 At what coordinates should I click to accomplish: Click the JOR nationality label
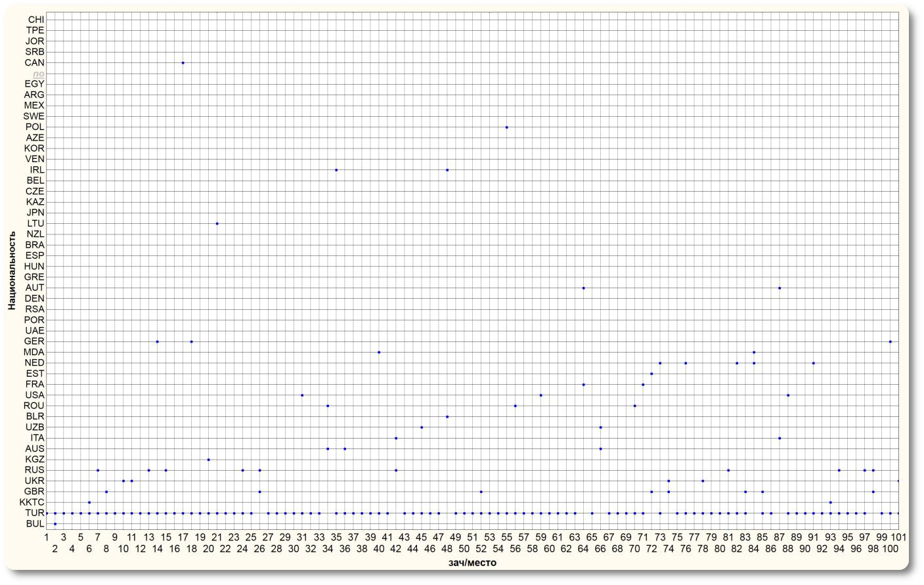[x=35, y=41]
